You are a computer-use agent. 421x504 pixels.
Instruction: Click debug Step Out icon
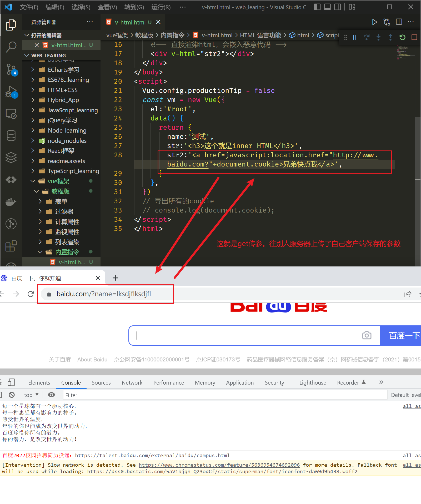coord(390,37)
